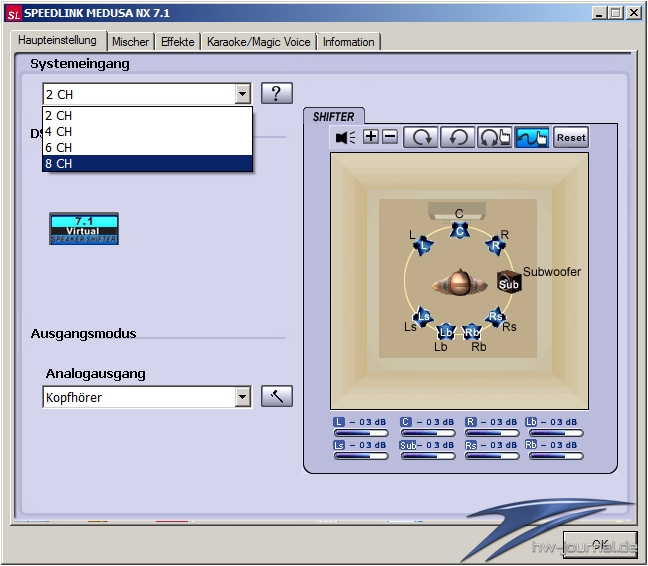The width and height of the screenshot is (648, 566).
Task: Open the Information tab
Action: [x=348, y=42]
